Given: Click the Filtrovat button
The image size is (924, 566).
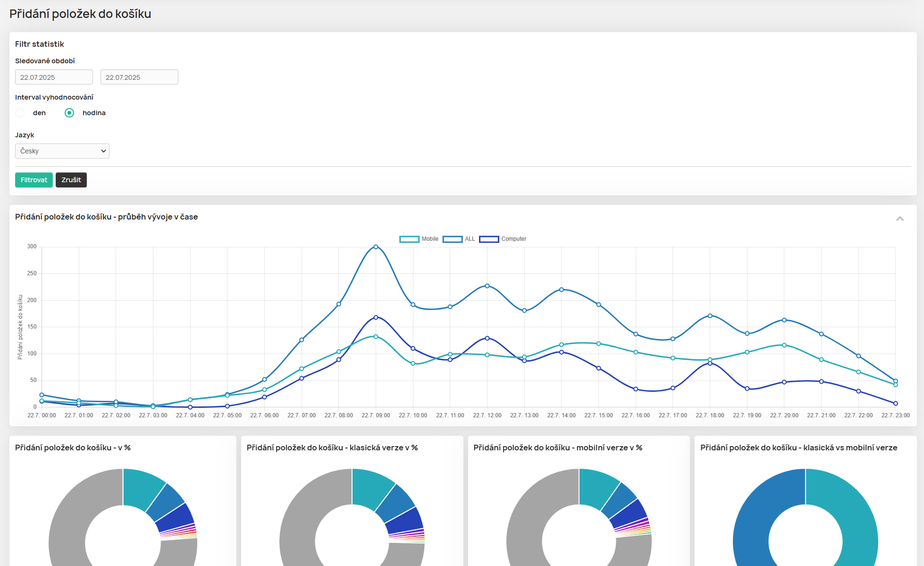Looking at the screenshot, I should pos(34,180).
